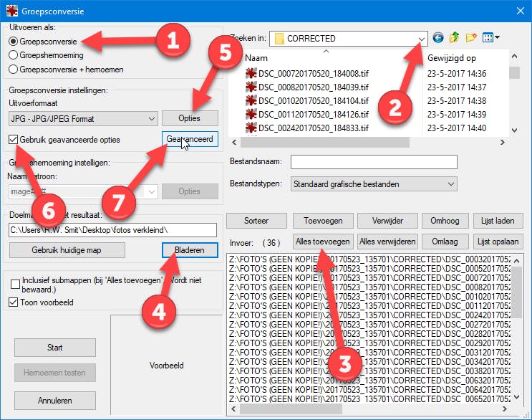The height and width of the screenshot is (420, 532).
Task: Select the Groepsconversie radio option
Action: tap(13, 42)
